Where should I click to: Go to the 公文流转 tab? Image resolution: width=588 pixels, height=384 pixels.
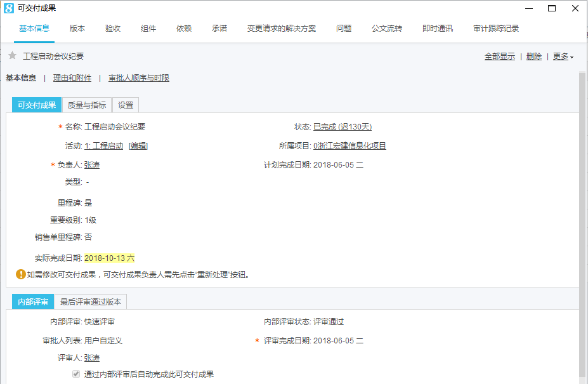coord(387,29)
